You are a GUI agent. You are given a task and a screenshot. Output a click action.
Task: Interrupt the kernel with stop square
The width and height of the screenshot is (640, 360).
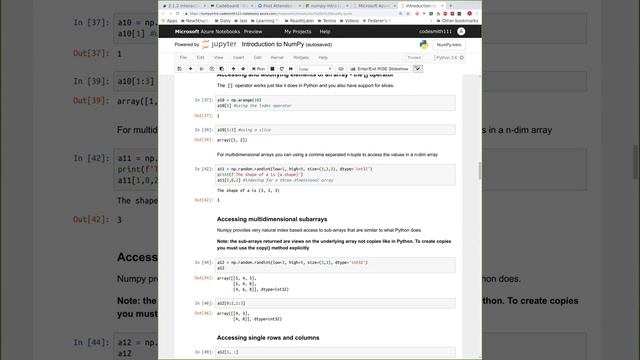(272, 69)
